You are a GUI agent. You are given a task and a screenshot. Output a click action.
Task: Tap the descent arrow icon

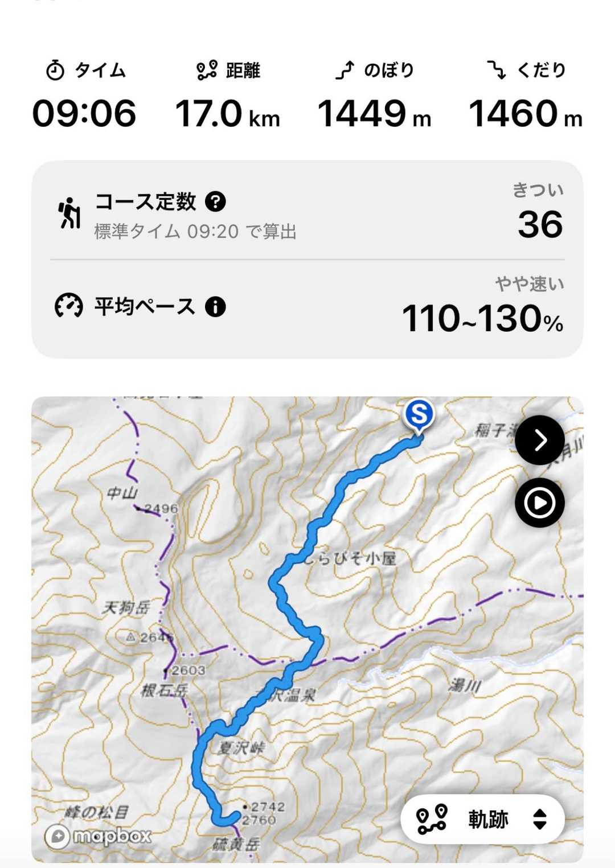pos(497,71)
